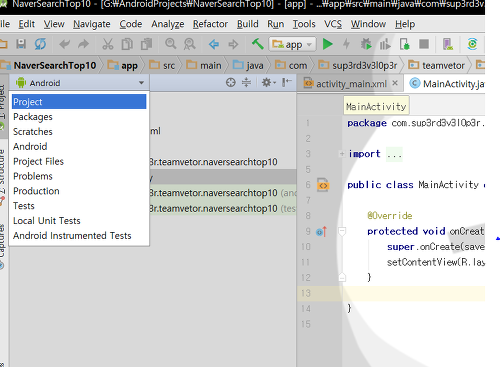Open project panel gear settings
The image size is (500, 367).
click(x=268, y=82)
